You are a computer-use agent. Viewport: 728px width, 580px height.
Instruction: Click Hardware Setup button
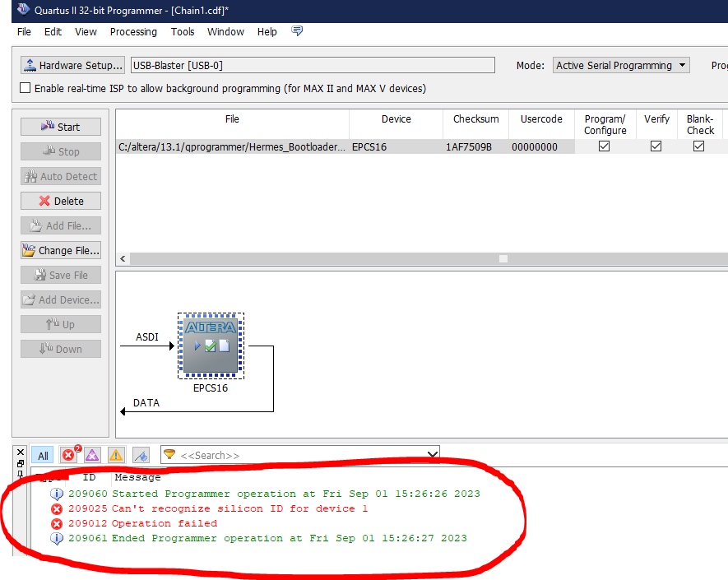pos(73,66)
